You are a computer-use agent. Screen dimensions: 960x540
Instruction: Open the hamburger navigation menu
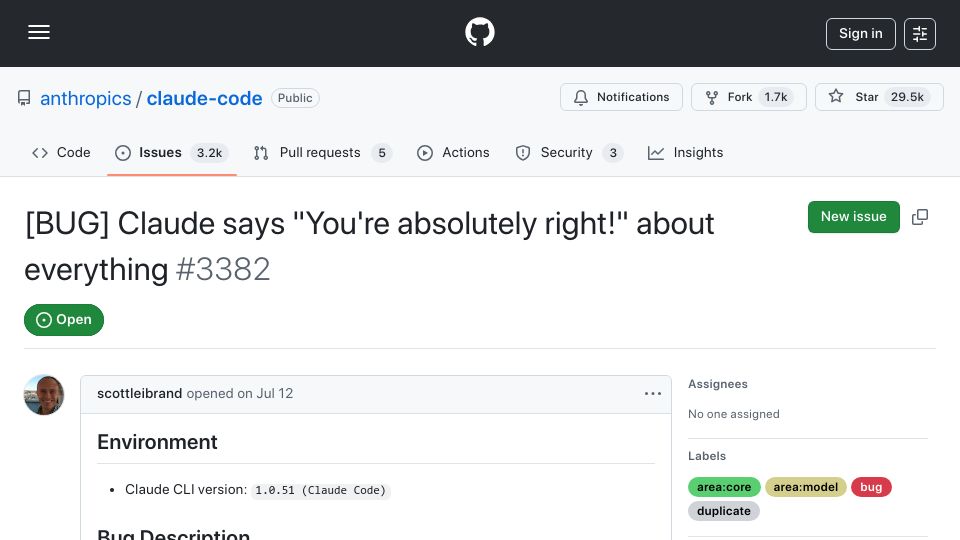pyautogui.click(x=39, y=32)
